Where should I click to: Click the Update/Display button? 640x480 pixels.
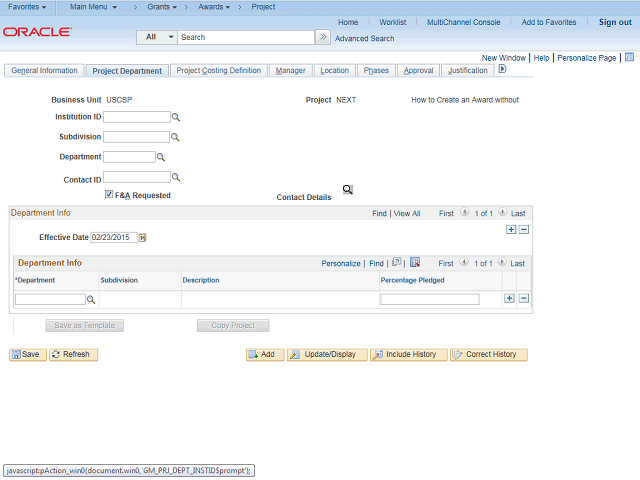(x=327, y=354)
